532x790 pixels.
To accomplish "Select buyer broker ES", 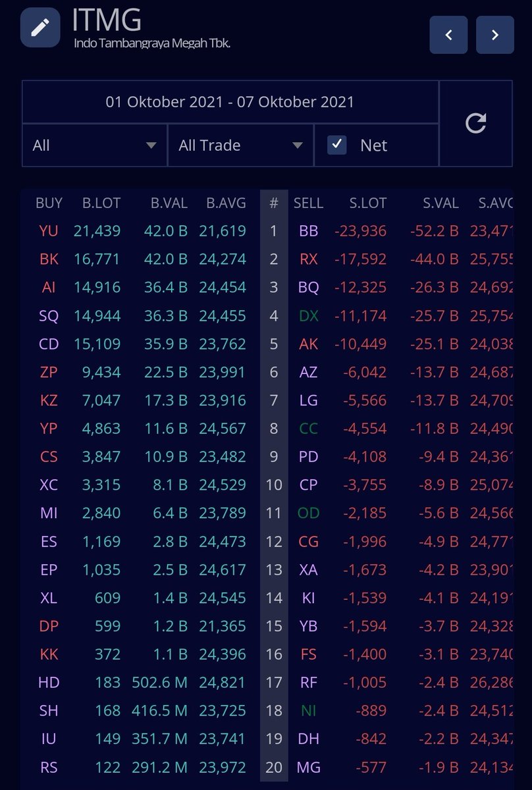I will [x=49, y=542].
